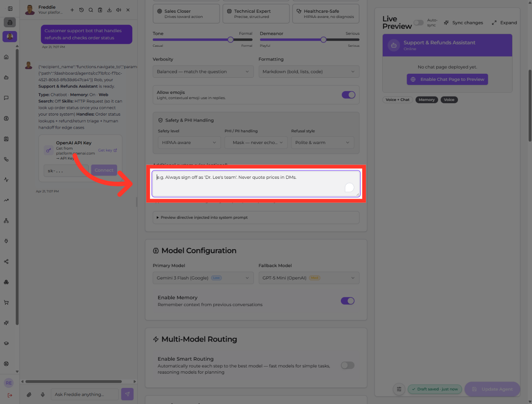Image resolution: width=532 pixels, height=404 pixels.
Task: Click the Update Agent button
Action: (492, 389)
